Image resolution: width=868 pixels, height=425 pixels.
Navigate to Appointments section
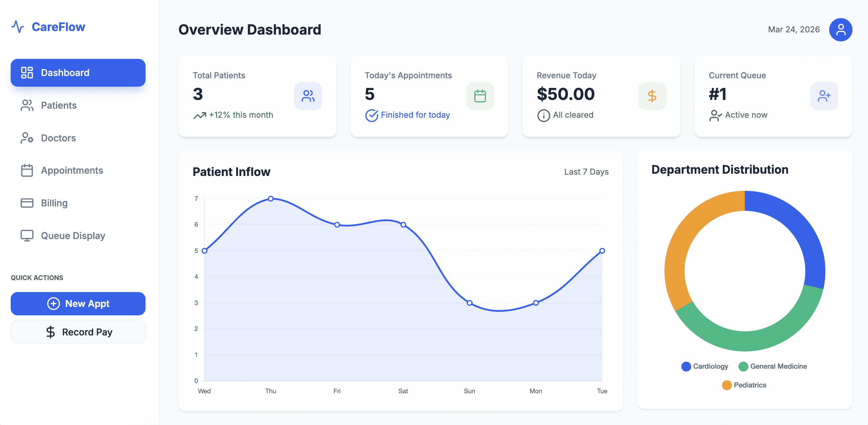(72, 170)
